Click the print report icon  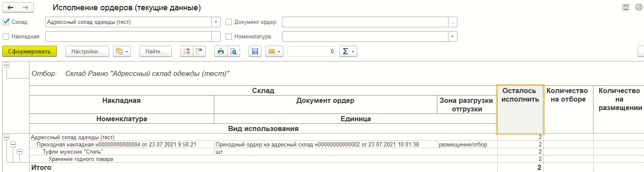click(221, 52)
